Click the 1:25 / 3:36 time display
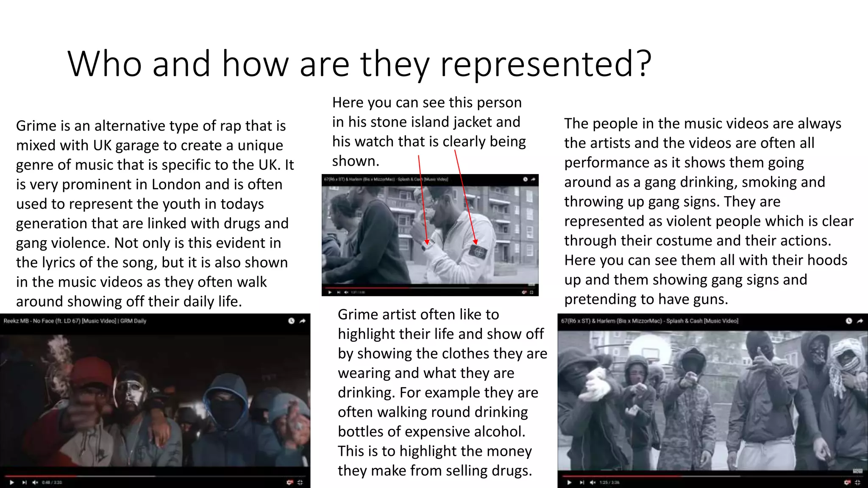 pyautogui.click(x=609, y=482)
